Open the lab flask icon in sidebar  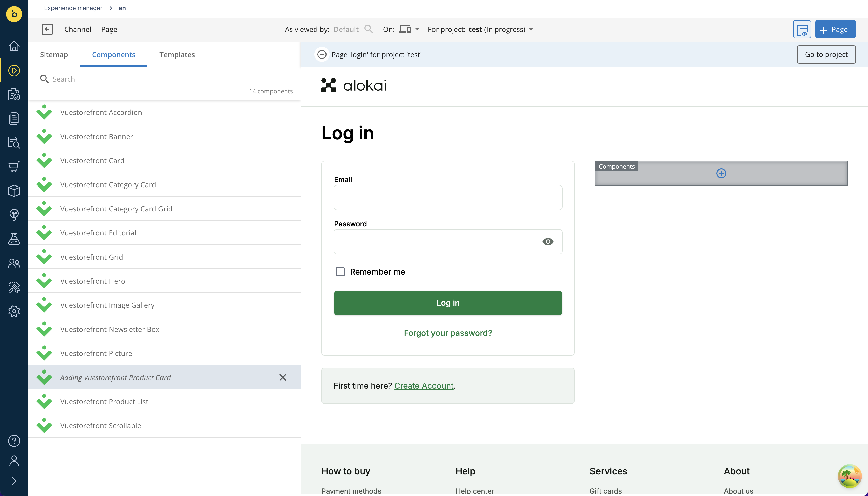14,239
